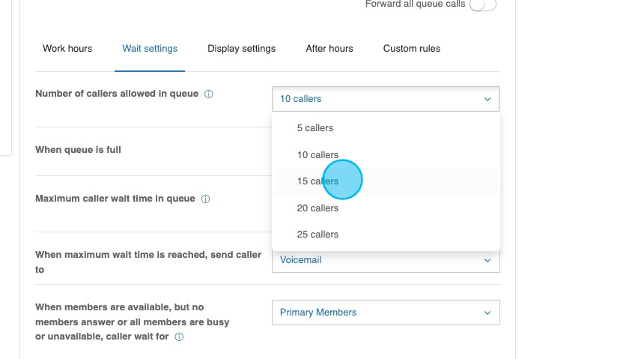Choose 5 callers from the list
The width and height of the screenshot is (644, 359).
point(315,128)
